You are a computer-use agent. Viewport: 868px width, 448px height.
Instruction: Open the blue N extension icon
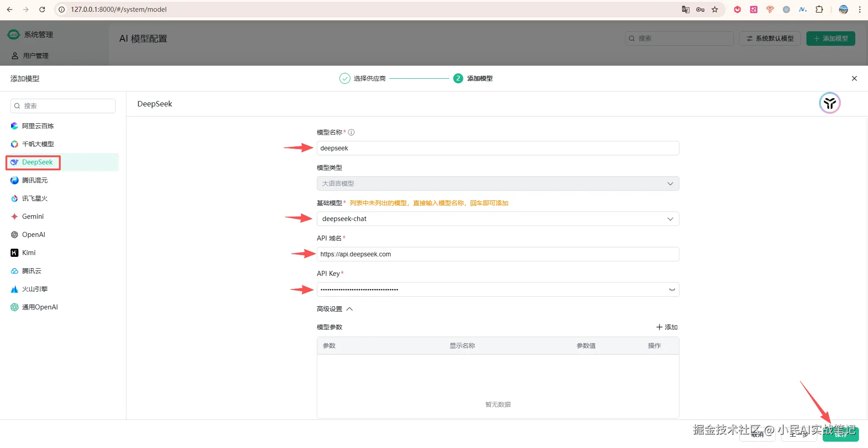[x=803, y=10]
